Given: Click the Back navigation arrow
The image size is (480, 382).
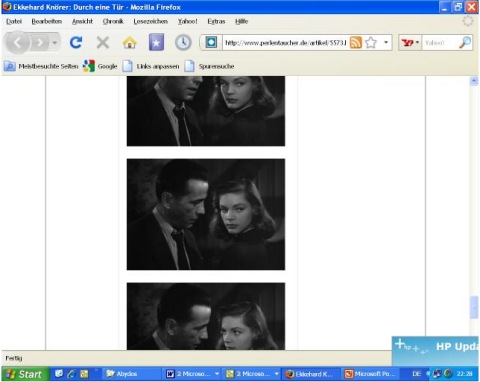Looking at the screenshot, I should click(x=18, y=43).
